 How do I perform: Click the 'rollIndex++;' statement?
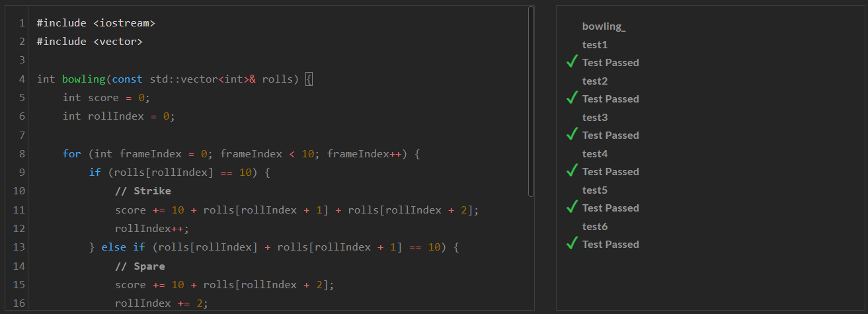[152, 229]
